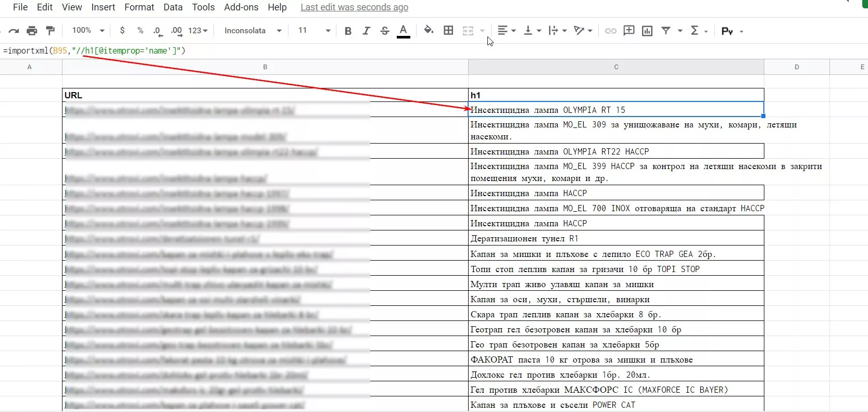Open the Help menu
Image resolution: width=868 pixels, height=412 pixels.
click(277, 7)
